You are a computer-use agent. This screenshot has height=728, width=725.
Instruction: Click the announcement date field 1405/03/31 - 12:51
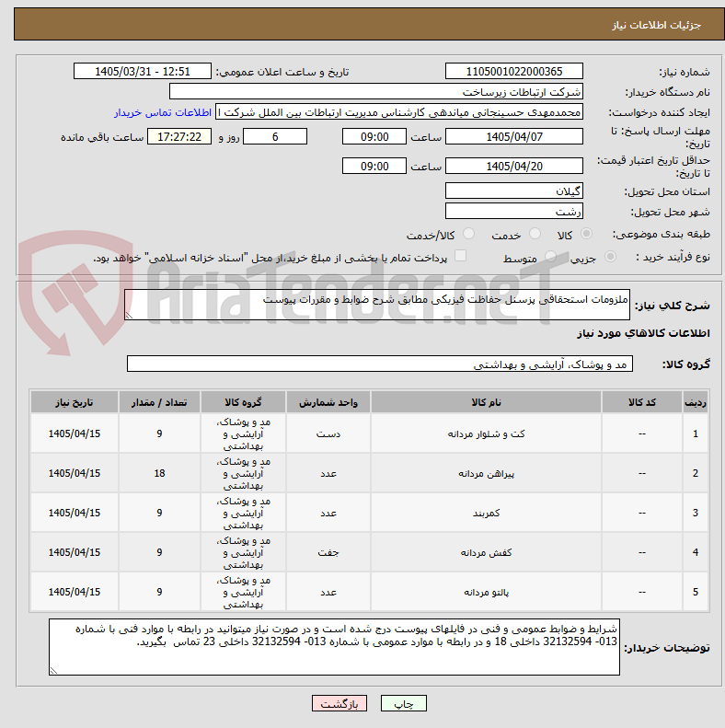coord(143,72)
